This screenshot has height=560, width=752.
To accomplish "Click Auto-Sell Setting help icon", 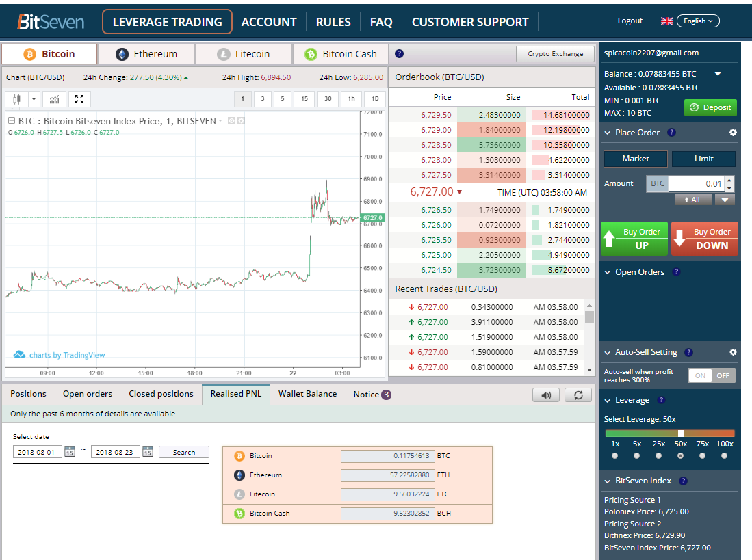I will click(688, 352).
